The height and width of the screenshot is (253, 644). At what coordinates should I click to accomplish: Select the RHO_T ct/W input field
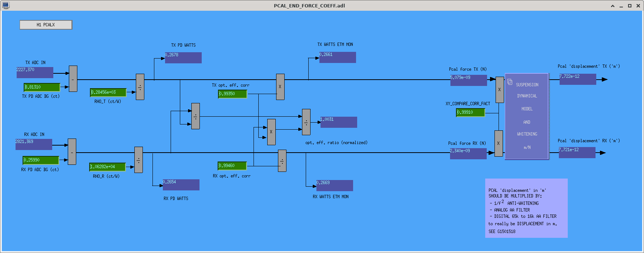(108, 92)
